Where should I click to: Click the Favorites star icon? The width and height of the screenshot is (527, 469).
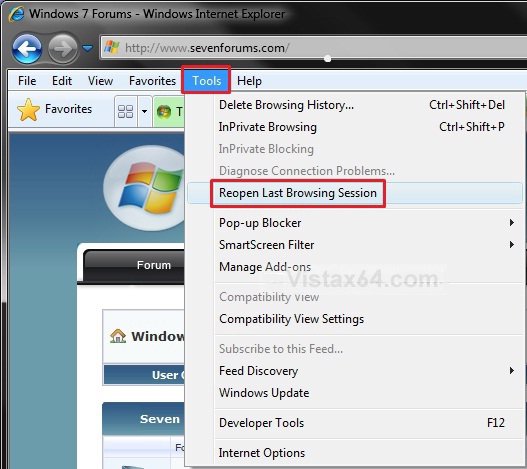[28, 110]
